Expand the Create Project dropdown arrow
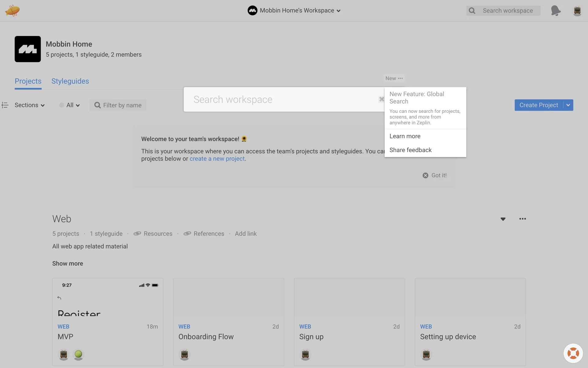The image size is (588, 368). (568, 105)
